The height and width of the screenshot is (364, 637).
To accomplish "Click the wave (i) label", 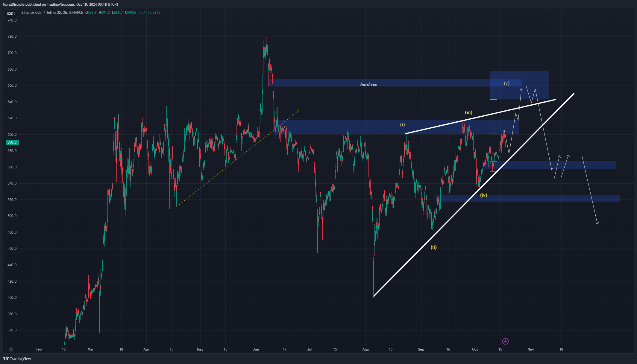I will pyautogui.click(x=402, y=125).
